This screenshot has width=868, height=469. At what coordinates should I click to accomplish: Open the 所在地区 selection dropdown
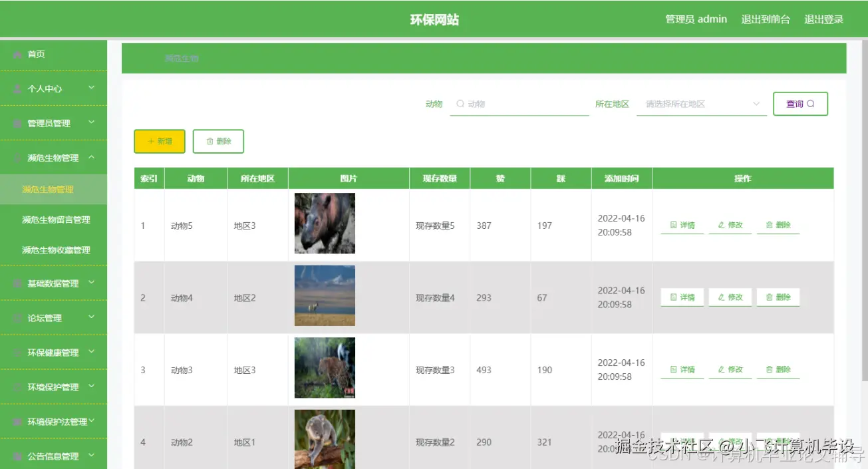pyautogui.click(x=698, y=104)
